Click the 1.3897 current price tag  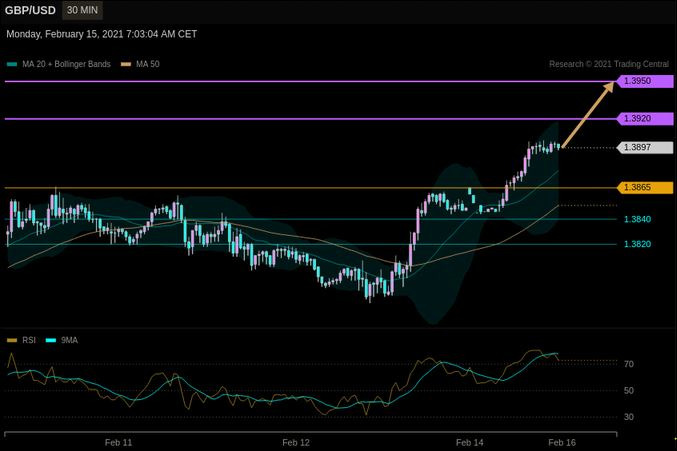(x=645, y=148)
